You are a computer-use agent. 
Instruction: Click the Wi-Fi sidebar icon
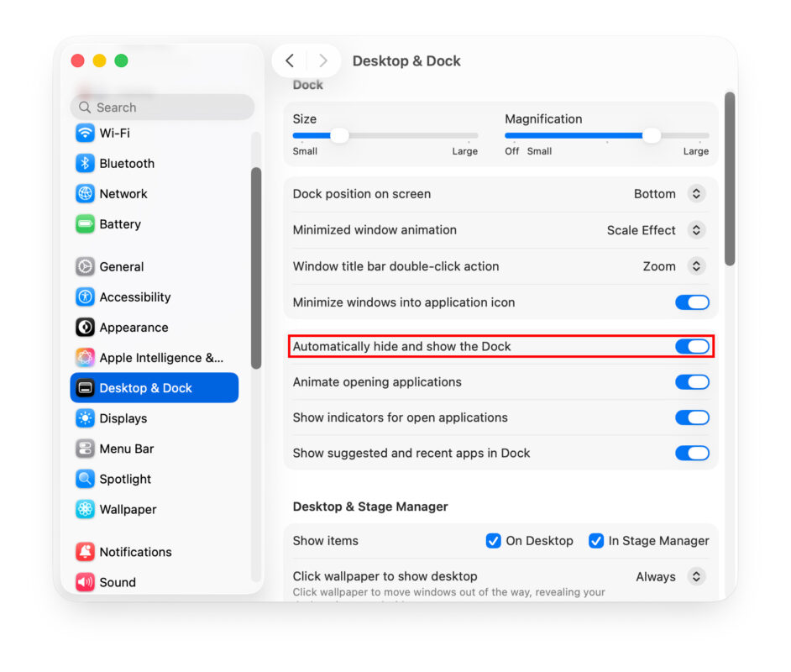85,134
